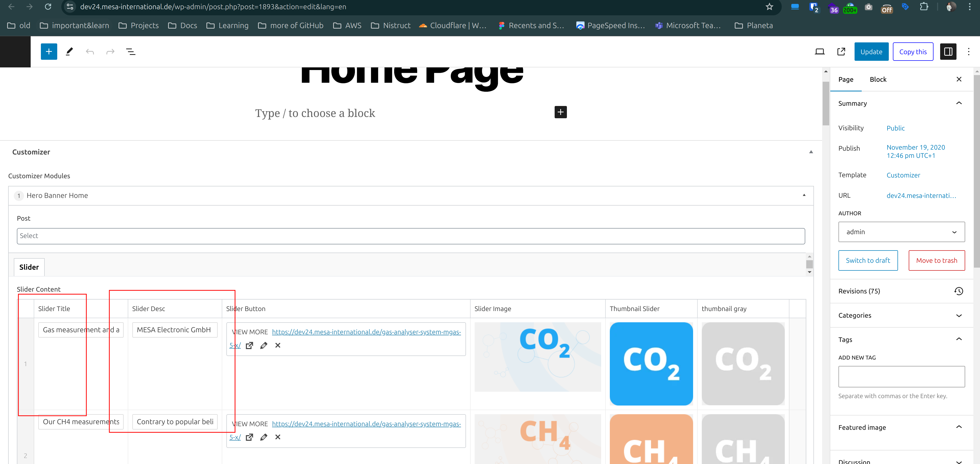
Task: Select the Slider tab
Action: pos(29,267)
